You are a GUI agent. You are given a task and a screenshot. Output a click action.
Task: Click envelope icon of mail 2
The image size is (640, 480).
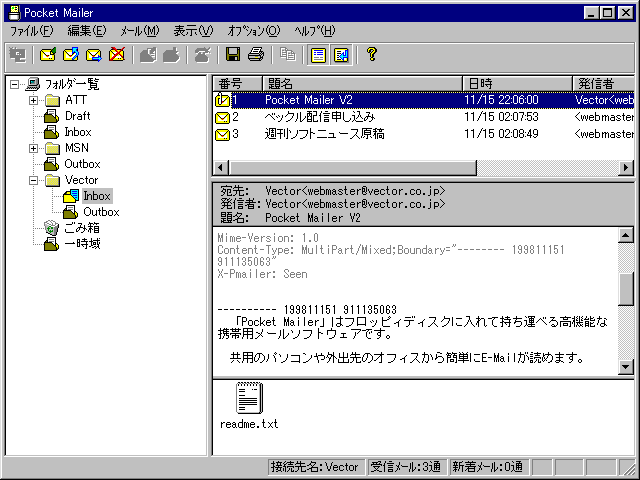pyautogui.click(x=222, y=118)
